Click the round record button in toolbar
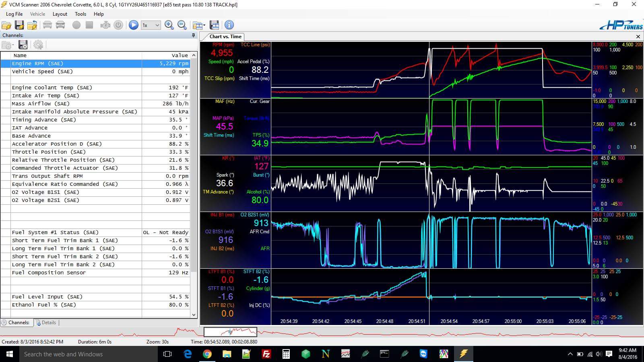 pyautogui.click(x=76, y=25)
